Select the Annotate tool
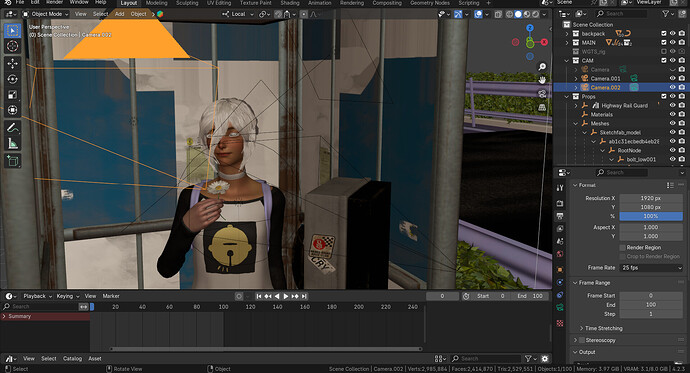Screen dimensions: 690x373 coord(12,128)
